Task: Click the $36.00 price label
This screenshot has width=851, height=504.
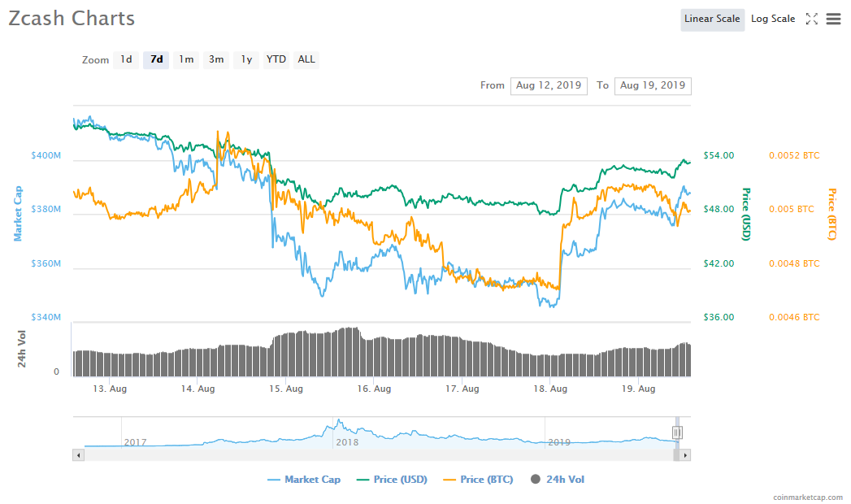Action: coord(719,317)
